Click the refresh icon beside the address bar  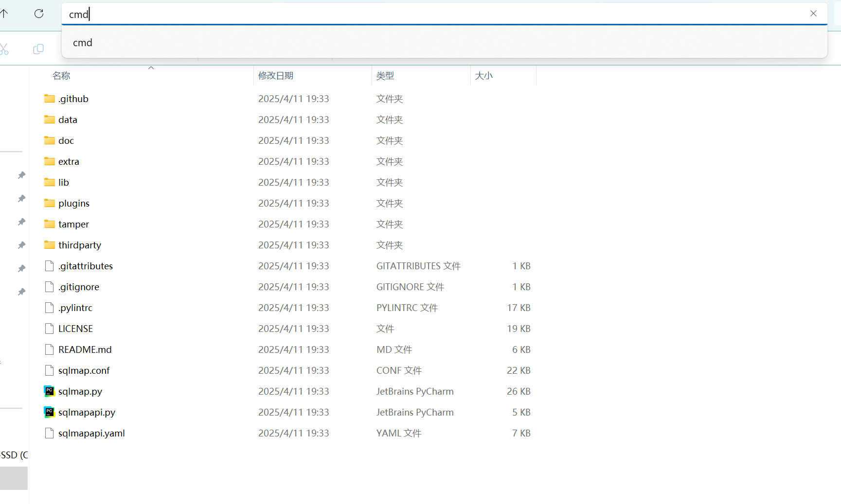click(x=39, y=14)
